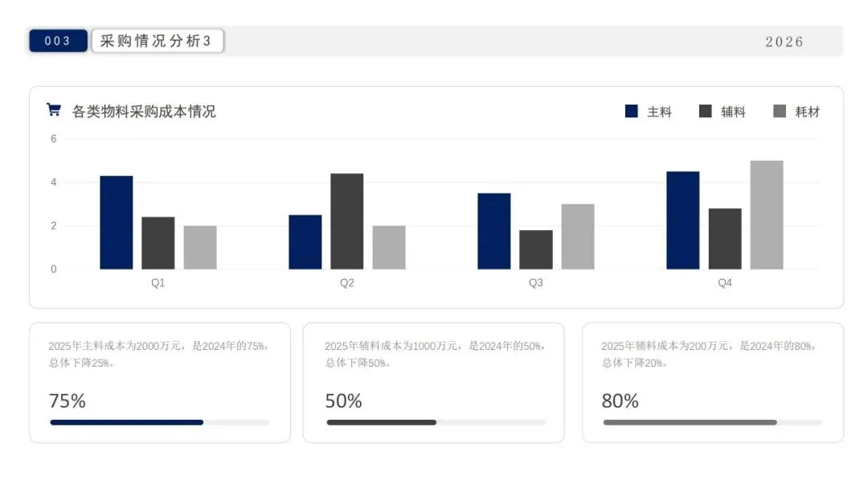Select the 003 page number badge
The height and width of the screenshot is (489, 868).
58,41
